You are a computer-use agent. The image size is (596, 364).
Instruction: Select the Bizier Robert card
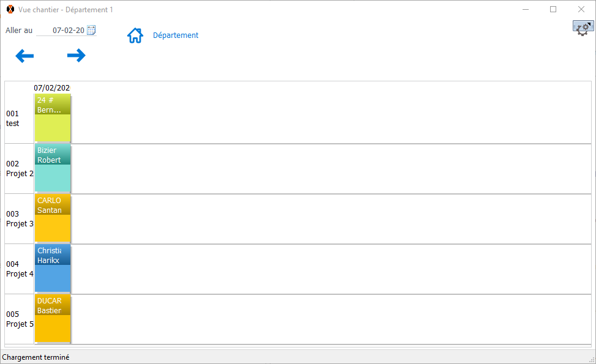click(x=53, y=168)
